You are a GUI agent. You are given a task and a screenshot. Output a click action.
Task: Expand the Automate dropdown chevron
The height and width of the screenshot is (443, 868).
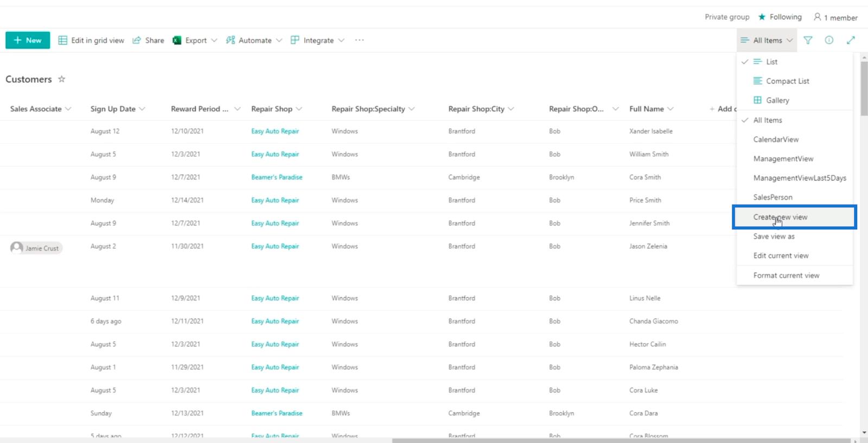click(279, 40)
